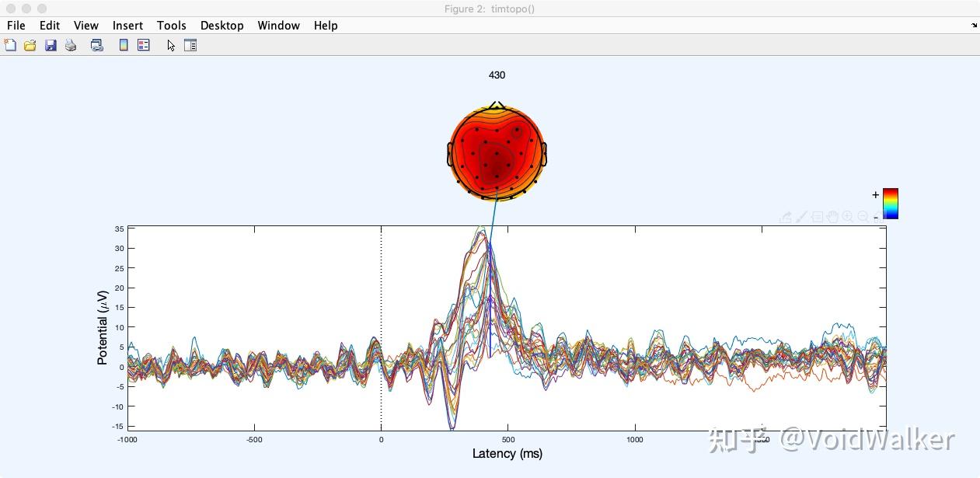
Task: Open the brush data tool on the axes
Action: (x=801, y=216)
